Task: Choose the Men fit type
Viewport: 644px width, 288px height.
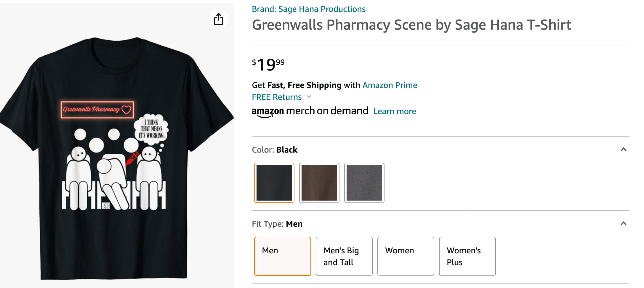Action: (282, 256)
